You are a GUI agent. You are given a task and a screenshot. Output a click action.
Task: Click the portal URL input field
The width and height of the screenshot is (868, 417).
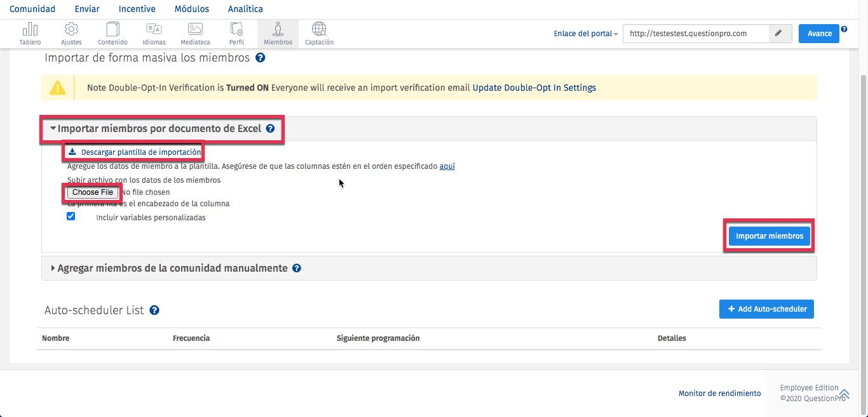coord(696,34)
